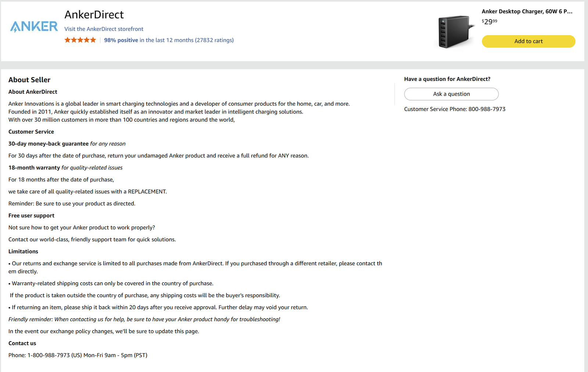Visit the AnkerDirect storefront link

point(104,29)
